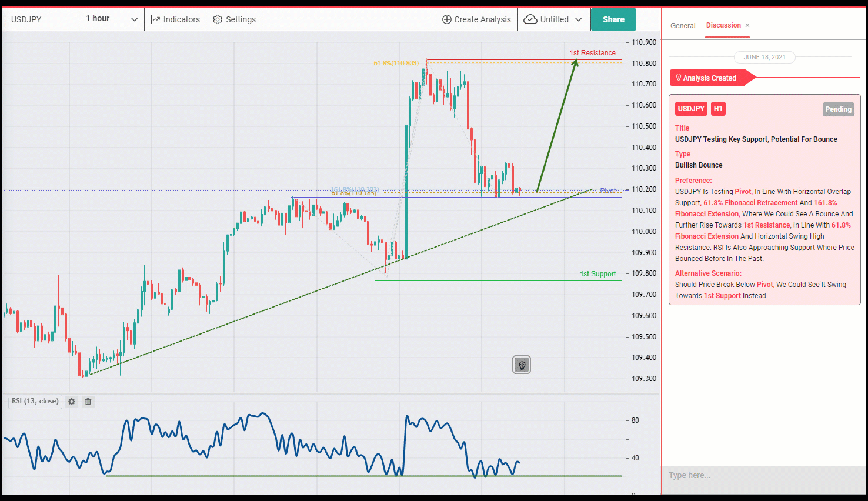Click the RSI 40 level axis label
868x501 pixels.
[x=635, y=458]
